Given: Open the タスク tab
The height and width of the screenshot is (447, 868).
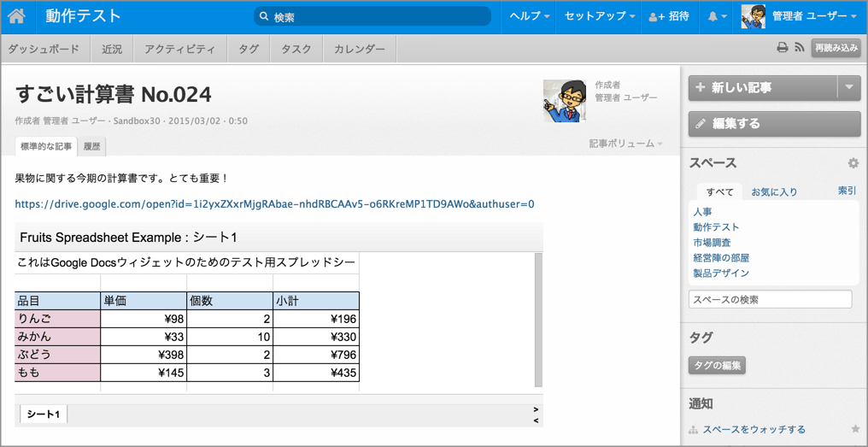Looking at the screenshot, I should click(x=296, y=49).
